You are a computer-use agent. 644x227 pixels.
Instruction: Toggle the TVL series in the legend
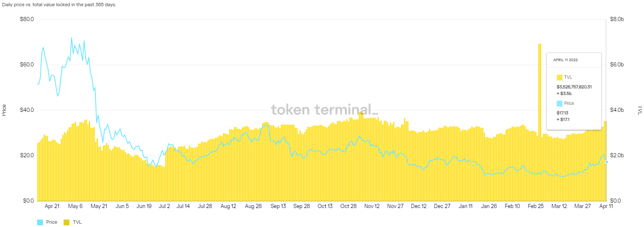(x=77, y=222)
